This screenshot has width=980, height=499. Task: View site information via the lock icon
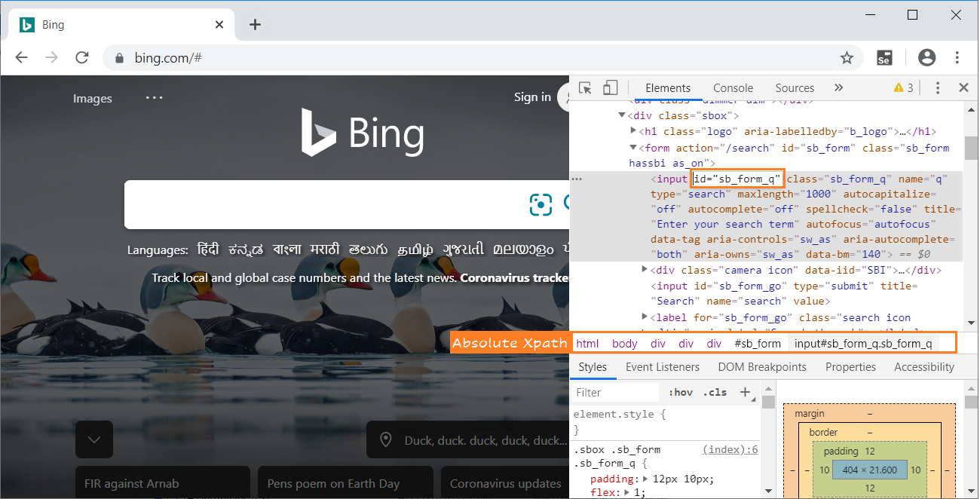point(119,58)
